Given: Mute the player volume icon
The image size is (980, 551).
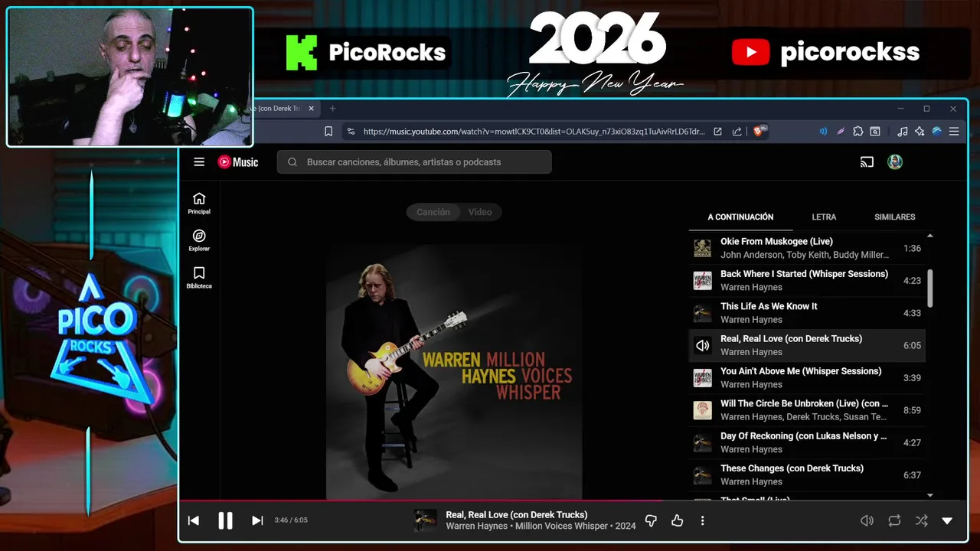Looking at the screenshot, I should point(867,520).
